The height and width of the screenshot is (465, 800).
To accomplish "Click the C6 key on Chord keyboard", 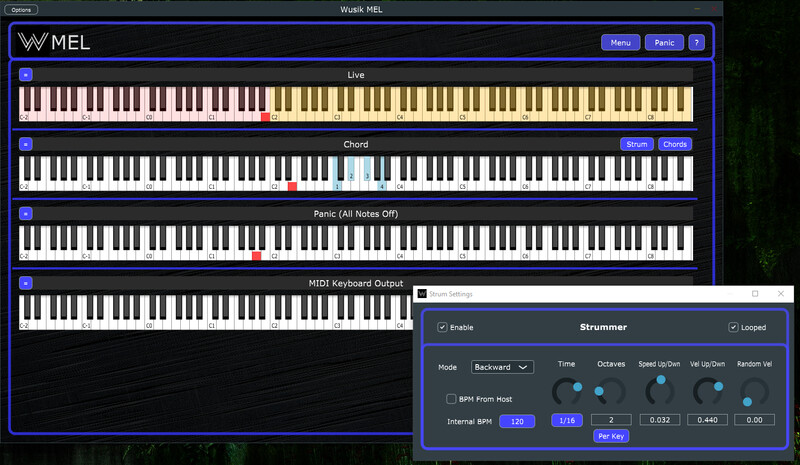I will (526, 186).
